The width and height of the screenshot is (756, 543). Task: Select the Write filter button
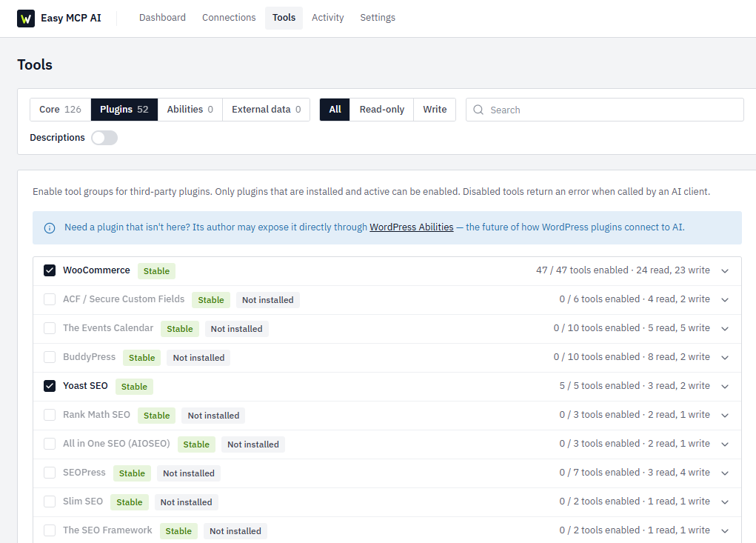pos(435,110)
